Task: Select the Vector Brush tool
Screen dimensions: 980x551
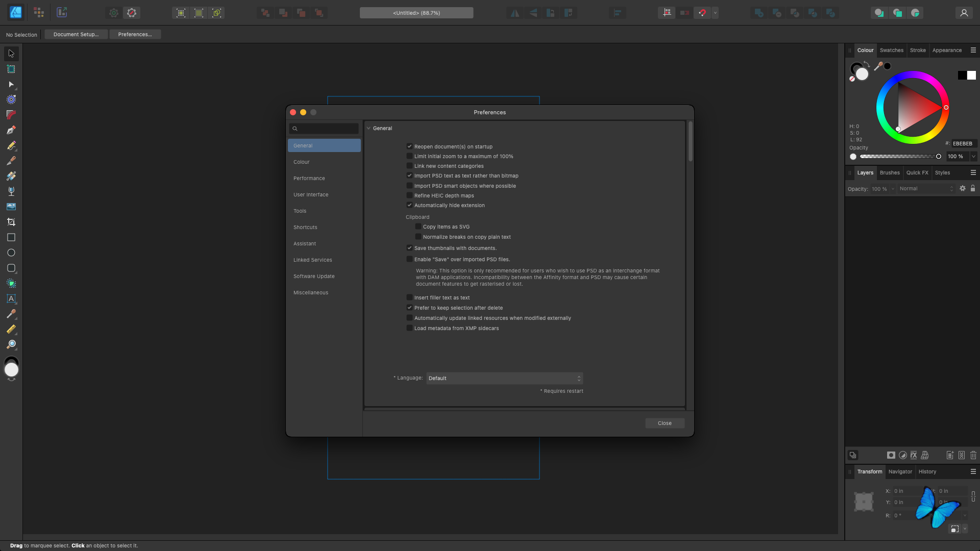Action: pyautogui.click(x=11, y=161)
